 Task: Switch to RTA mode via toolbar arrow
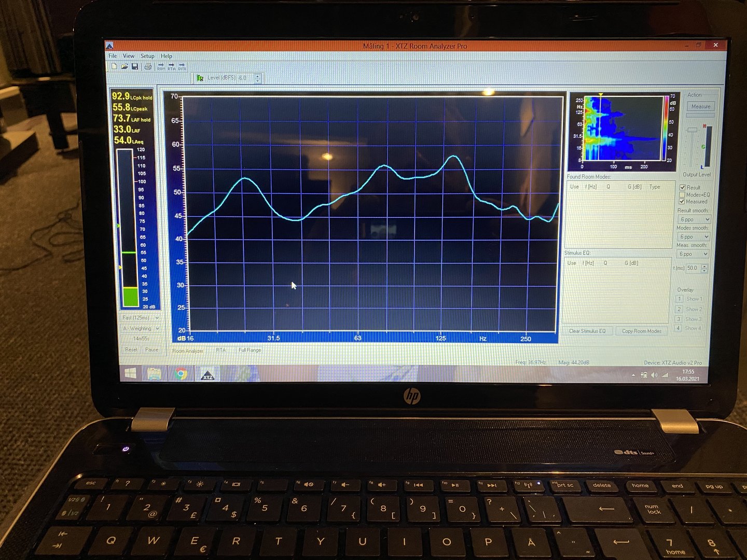tap(171, 66)
